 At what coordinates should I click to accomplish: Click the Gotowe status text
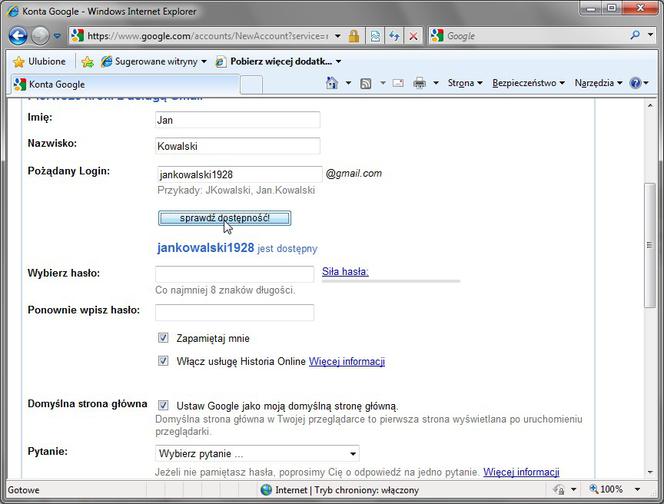pos(23,490)
